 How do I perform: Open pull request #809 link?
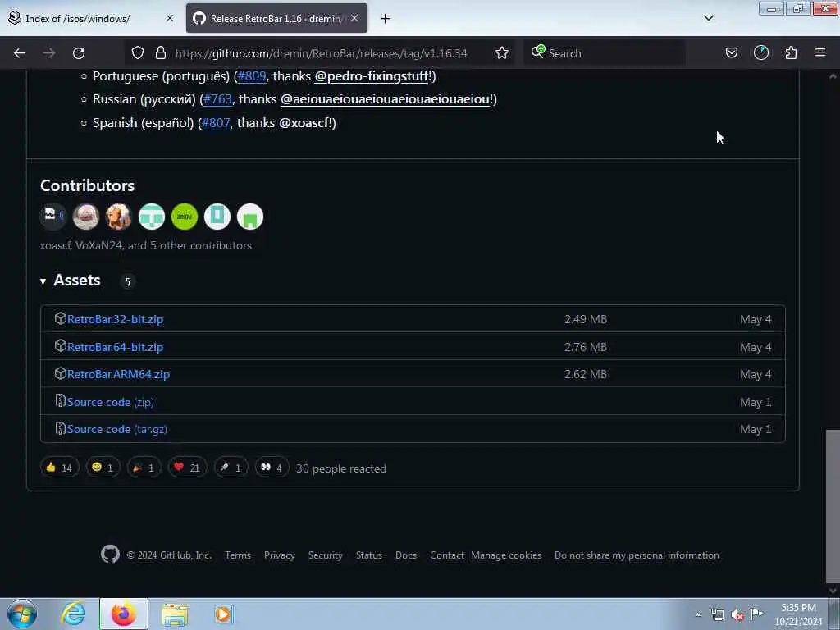point(252,76)
